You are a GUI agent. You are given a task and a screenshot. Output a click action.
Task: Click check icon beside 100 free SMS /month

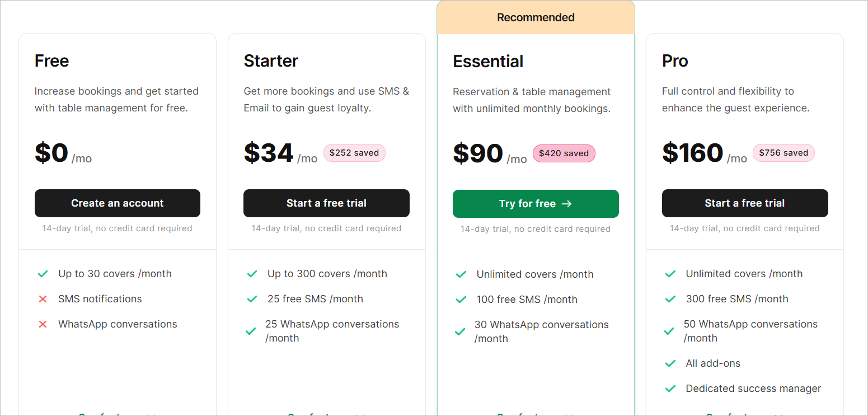pyautogui.click(x=461, y=300)
